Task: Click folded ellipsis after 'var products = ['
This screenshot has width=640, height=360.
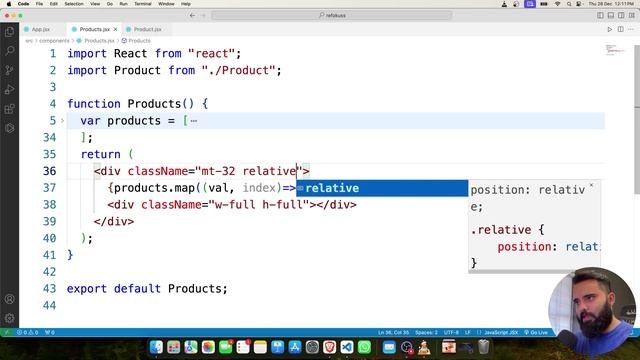Action: (194, 121)
